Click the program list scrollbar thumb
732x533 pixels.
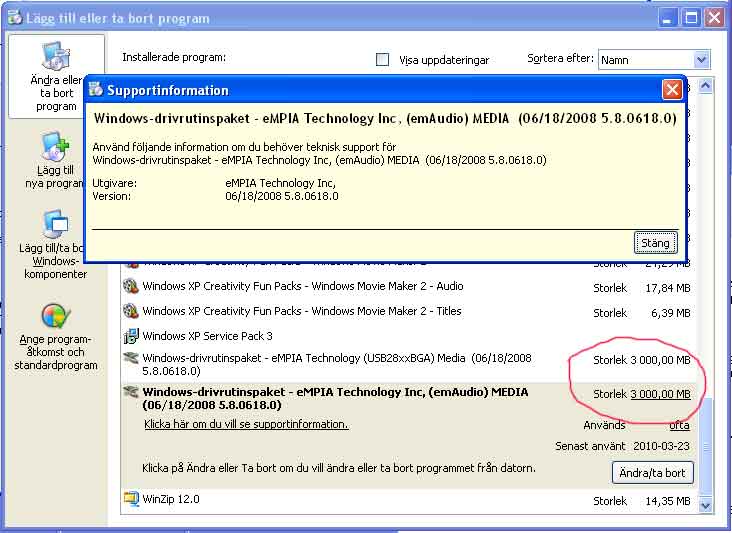click(x=705, y=446)
